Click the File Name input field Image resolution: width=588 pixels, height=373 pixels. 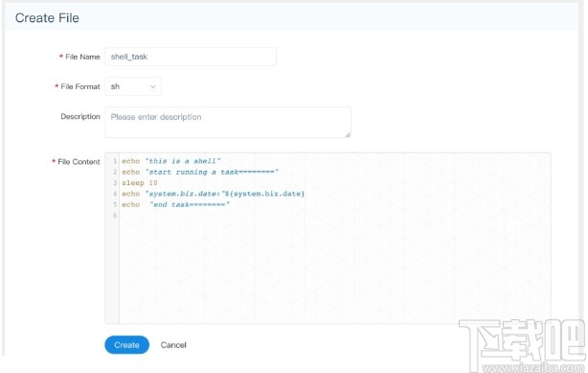(191, 57)
